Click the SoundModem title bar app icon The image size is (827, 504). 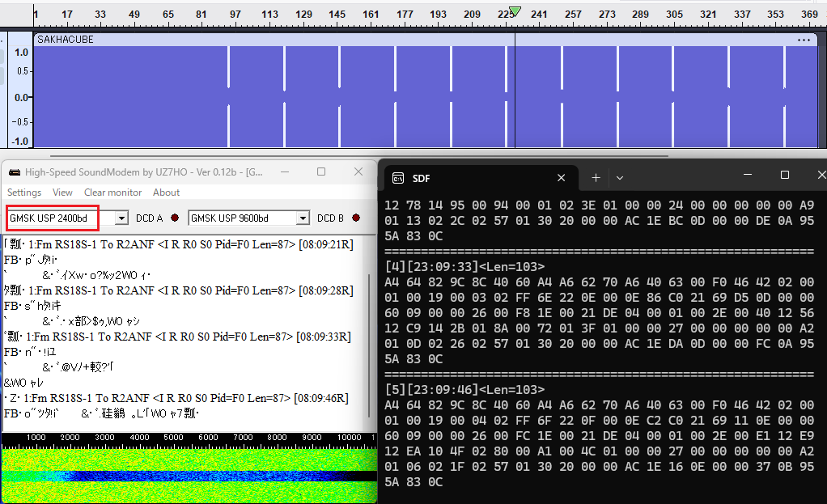coord(15,172)
